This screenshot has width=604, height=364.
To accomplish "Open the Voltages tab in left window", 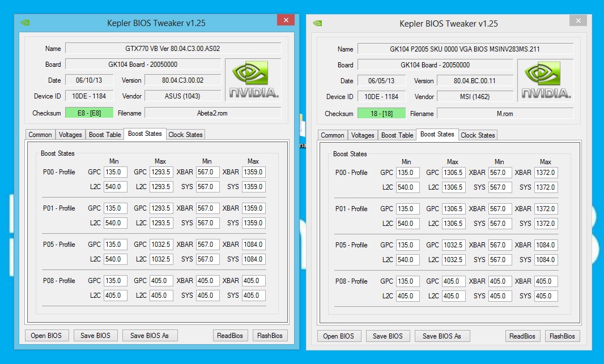I will coord(70,135).
